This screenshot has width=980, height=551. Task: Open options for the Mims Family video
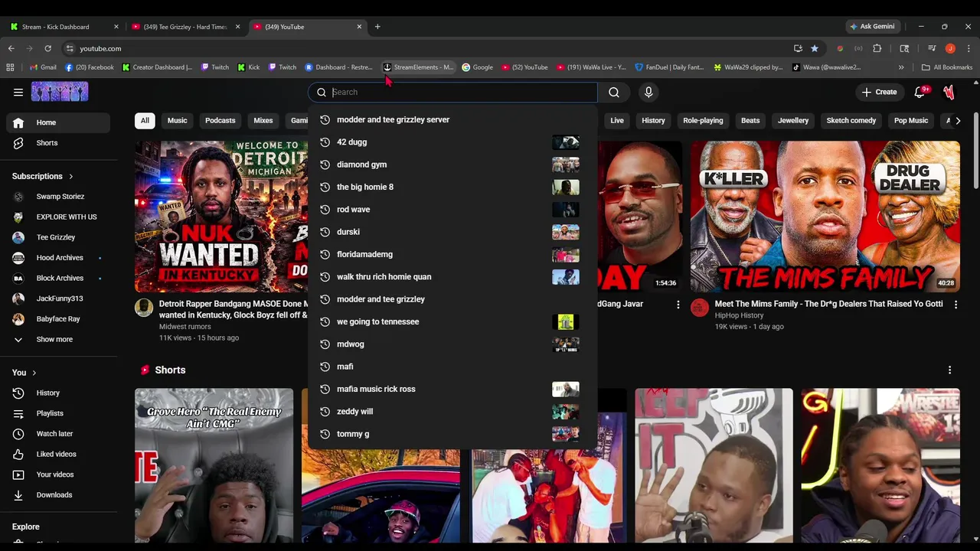coord(955,305)
